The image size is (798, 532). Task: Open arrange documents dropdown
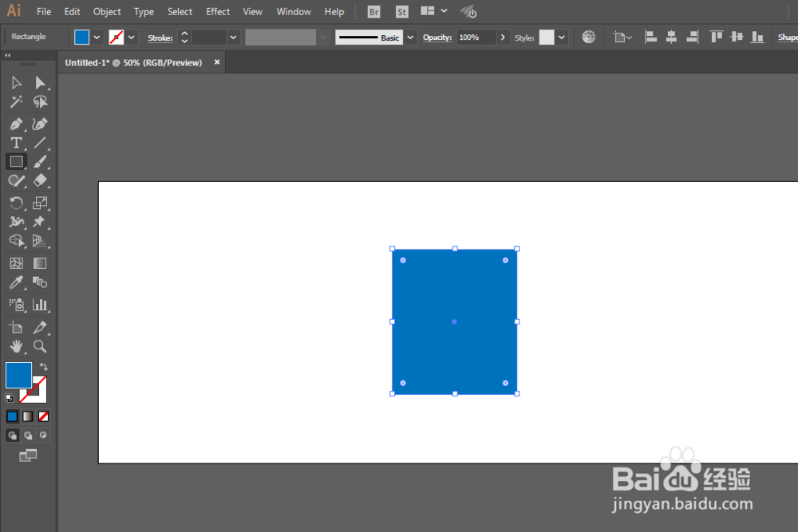tap(434, 11)
